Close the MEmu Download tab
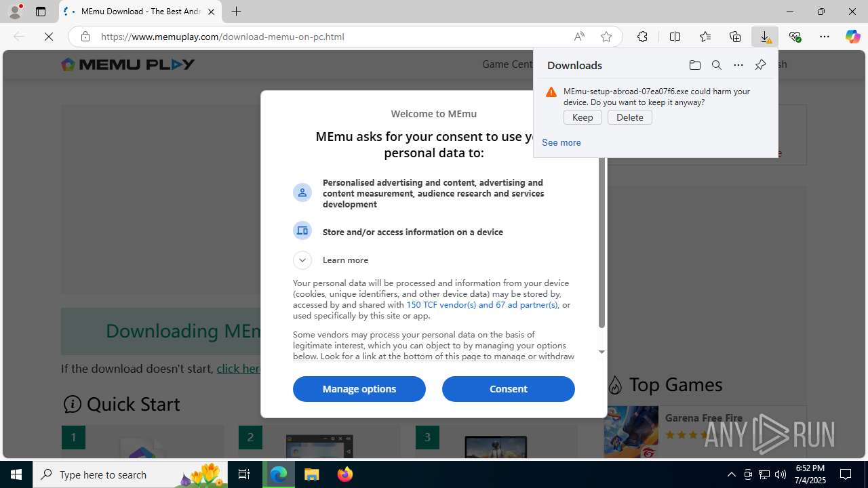 click(211, 12)
